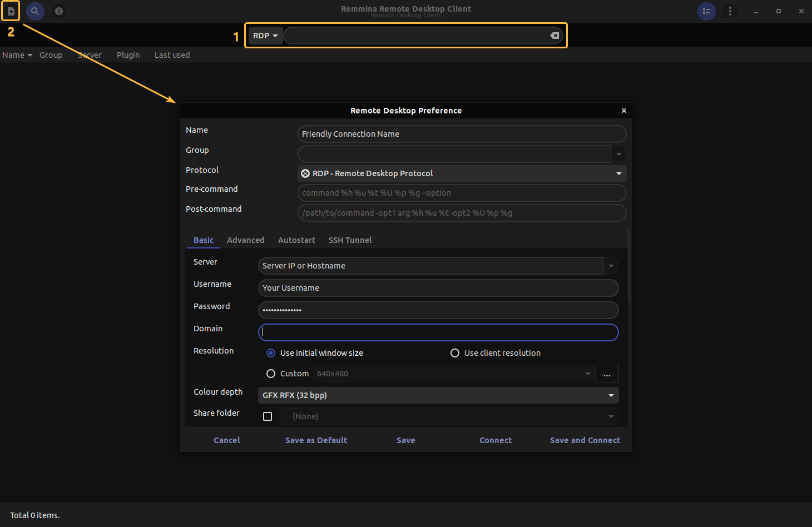Switch to the SSH Tunnel tab
The height and width of the screenshot is (527, 812).
(x=350, y=240)
